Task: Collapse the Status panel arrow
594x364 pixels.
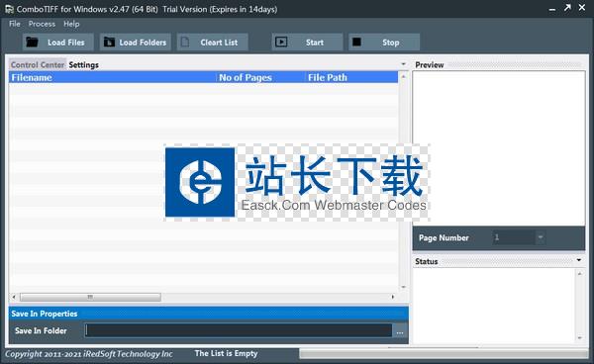Action: (579, 260)
